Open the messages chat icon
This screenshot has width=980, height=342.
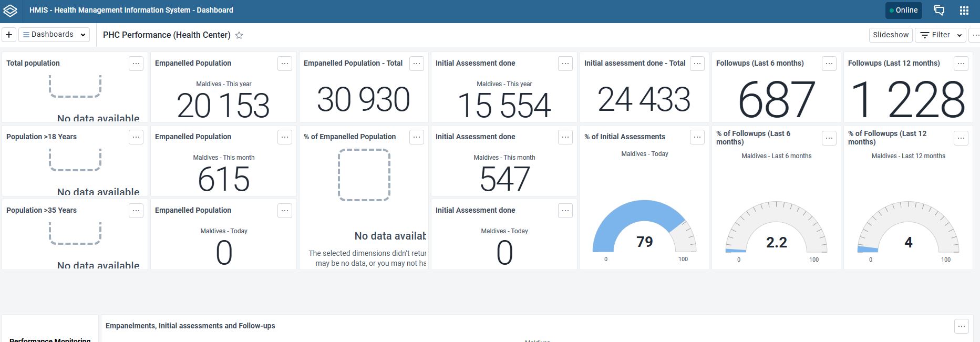939,11
